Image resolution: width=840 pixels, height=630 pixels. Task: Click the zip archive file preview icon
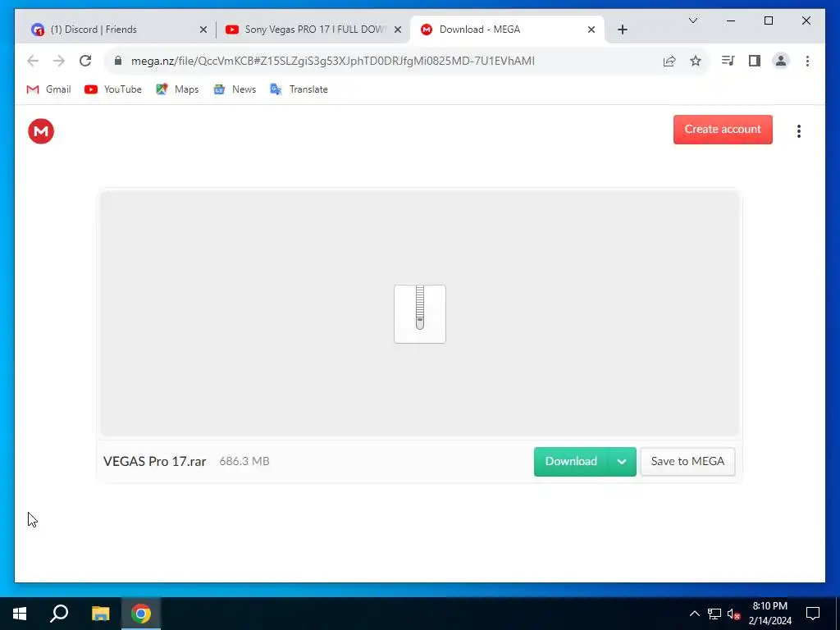[420, 314]
